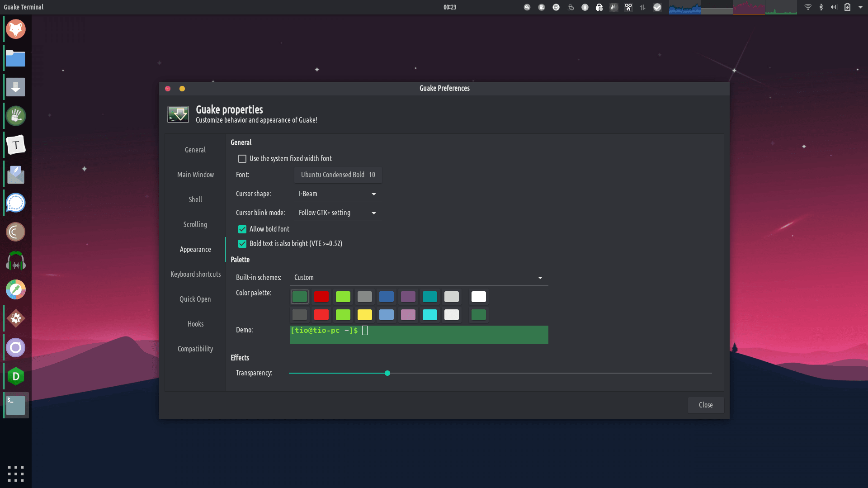Click the dark green first palette swatch
This screenshot has width=868, height=488.
click(x=300, y=297)
